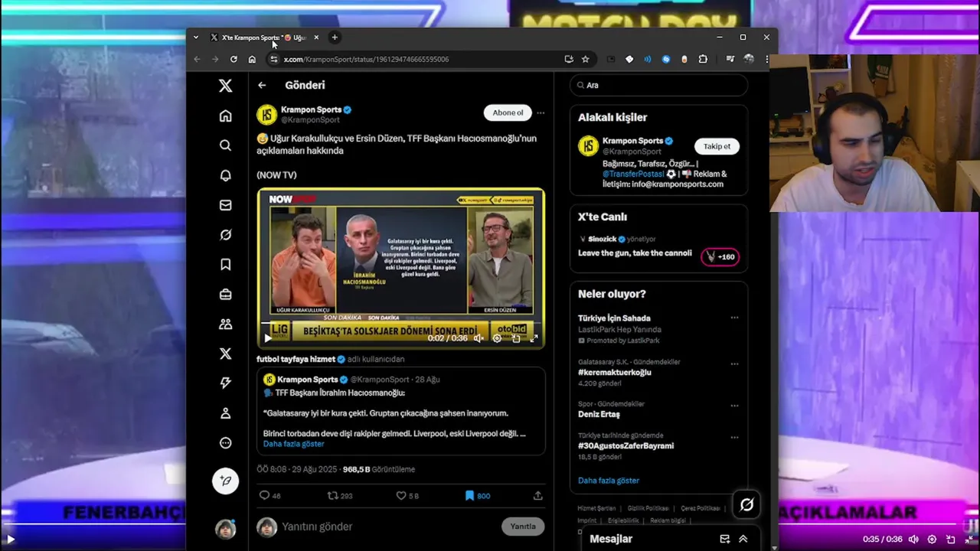Open Grok icon in the left sidebar

tap(225, 235)
